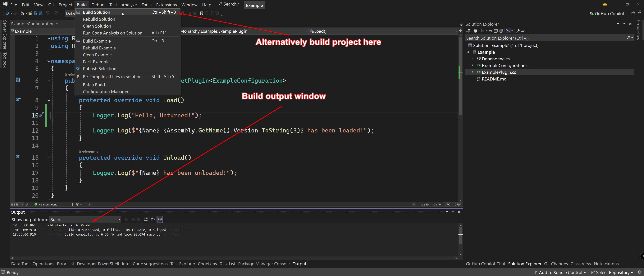Open Show output from dropdown
This screenshot has height=276, width=644.
tap(85, 219)
